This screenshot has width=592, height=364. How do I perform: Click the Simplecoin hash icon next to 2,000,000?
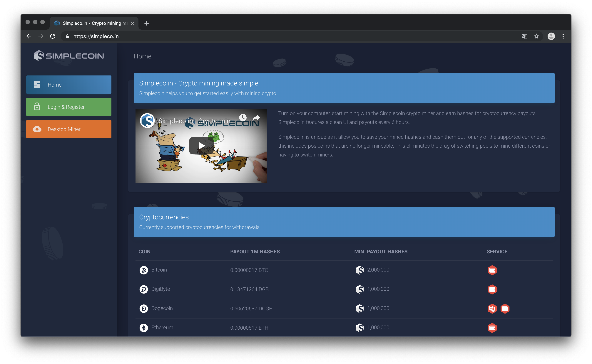click(x=359, y=270)
